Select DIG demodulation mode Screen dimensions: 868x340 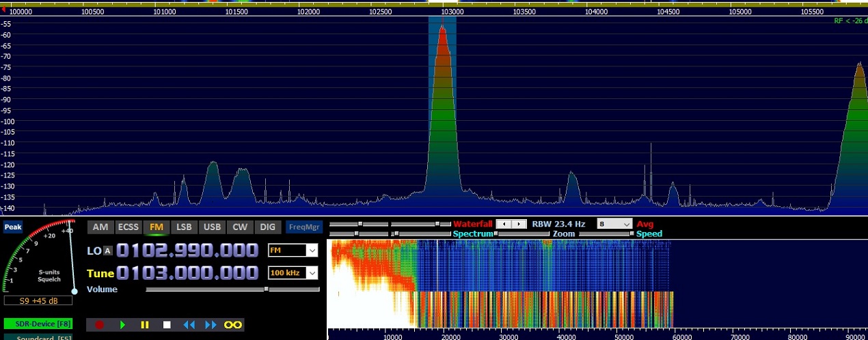coord(267,227)
